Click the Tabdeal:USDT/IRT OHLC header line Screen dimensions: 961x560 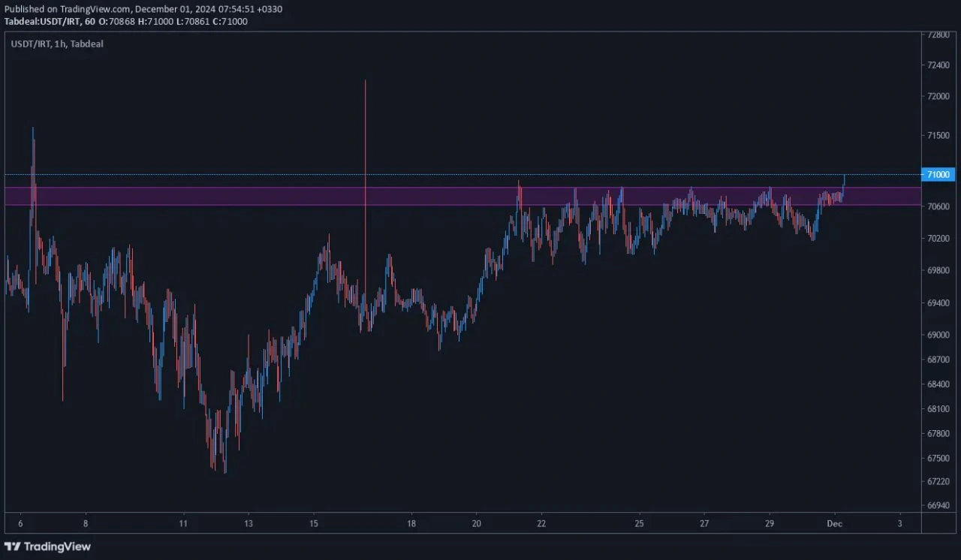tap(126, 21)
